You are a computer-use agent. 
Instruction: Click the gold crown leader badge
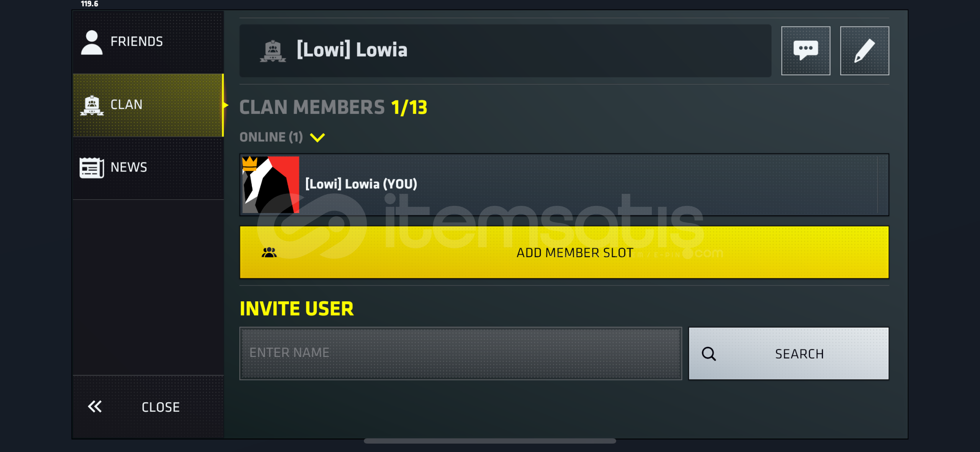click(250, 163)
